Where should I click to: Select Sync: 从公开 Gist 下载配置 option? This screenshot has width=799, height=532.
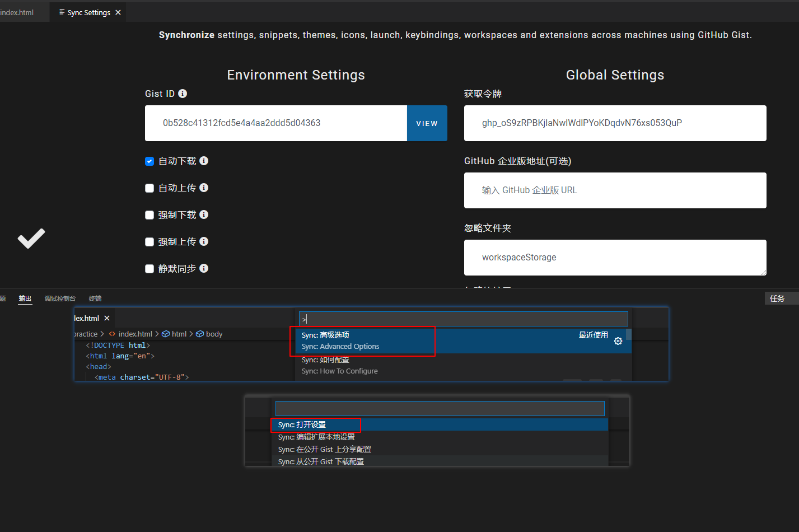point(440,461)
